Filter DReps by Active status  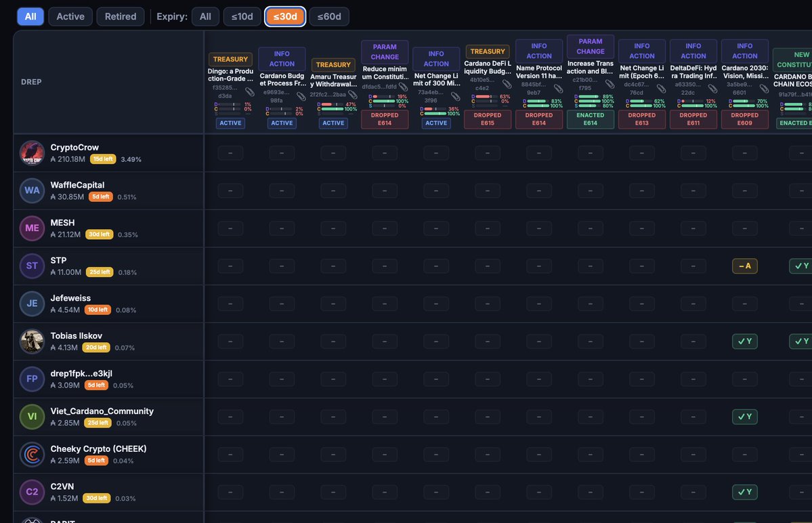click(70, 16)
